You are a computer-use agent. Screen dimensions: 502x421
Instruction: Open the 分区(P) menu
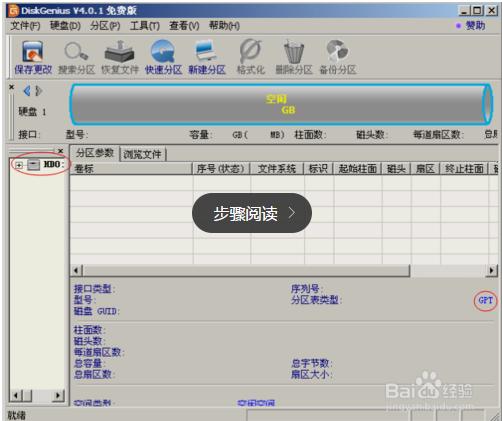(105, 26)
